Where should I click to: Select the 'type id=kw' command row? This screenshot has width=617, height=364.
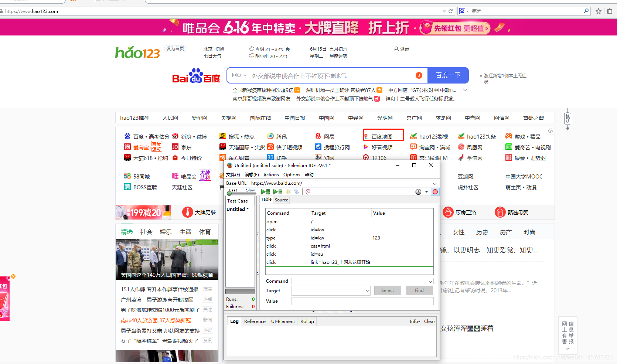click(349, 238)
